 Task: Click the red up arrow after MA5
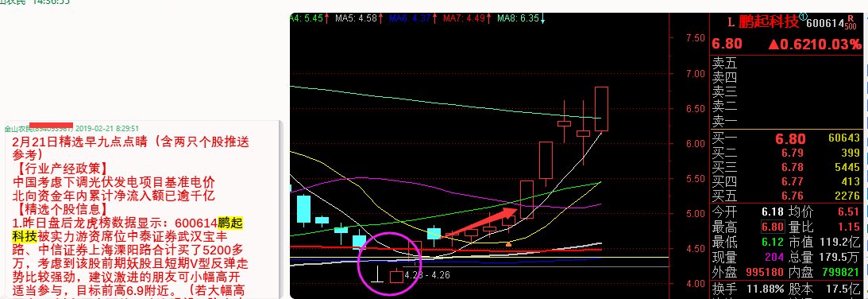point(380,17)
